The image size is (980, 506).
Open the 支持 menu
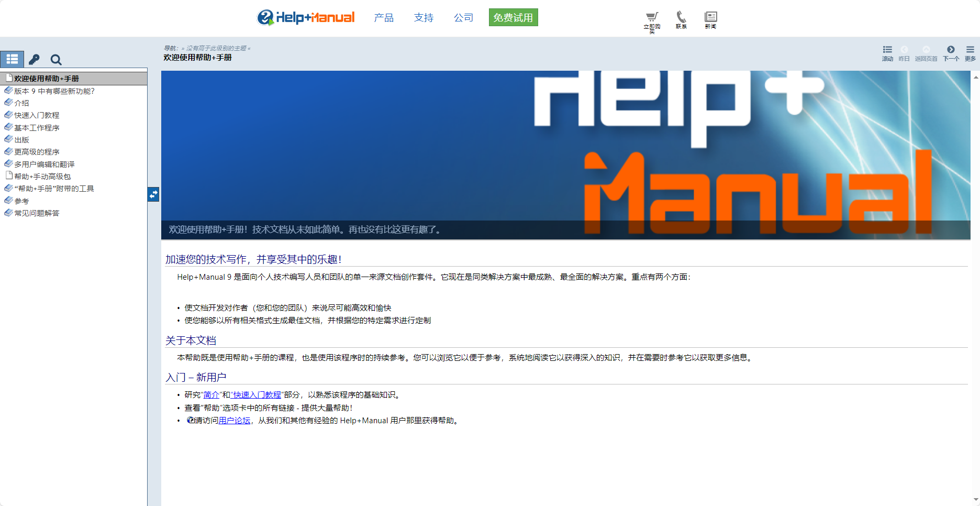pyautogui.click(x=424, y=18)
